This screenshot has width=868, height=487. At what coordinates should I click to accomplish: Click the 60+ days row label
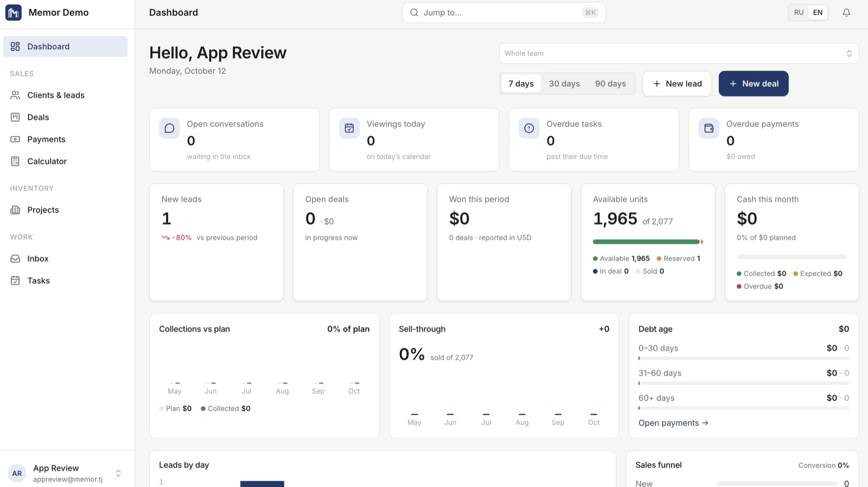(656, 398)
